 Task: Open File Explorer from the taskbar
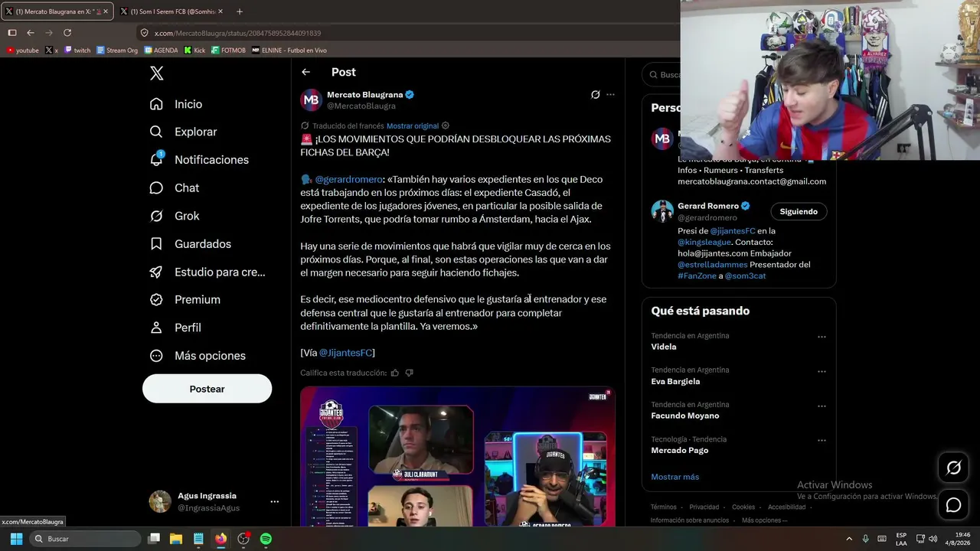pos(175,539)
